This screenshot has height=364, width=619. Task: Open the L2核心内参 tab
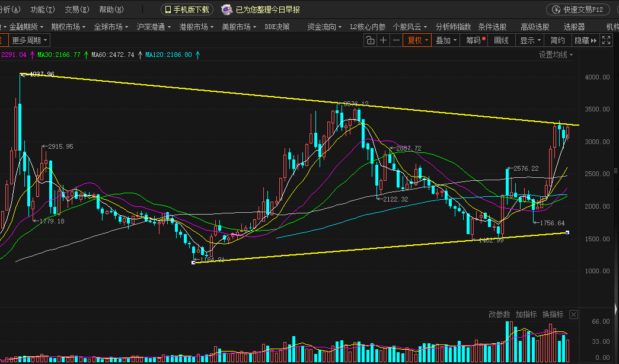pos(368,27)
